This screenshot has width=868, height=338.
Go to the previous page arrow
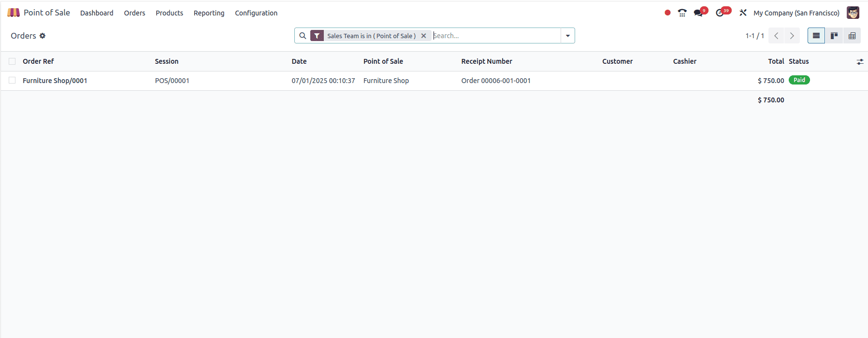click(776, 36)
